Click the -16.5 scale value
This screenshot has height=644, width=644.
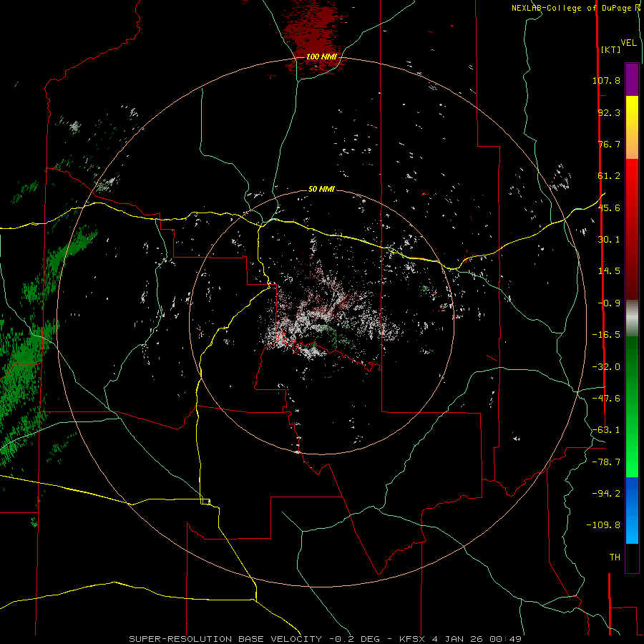(606, 335)
